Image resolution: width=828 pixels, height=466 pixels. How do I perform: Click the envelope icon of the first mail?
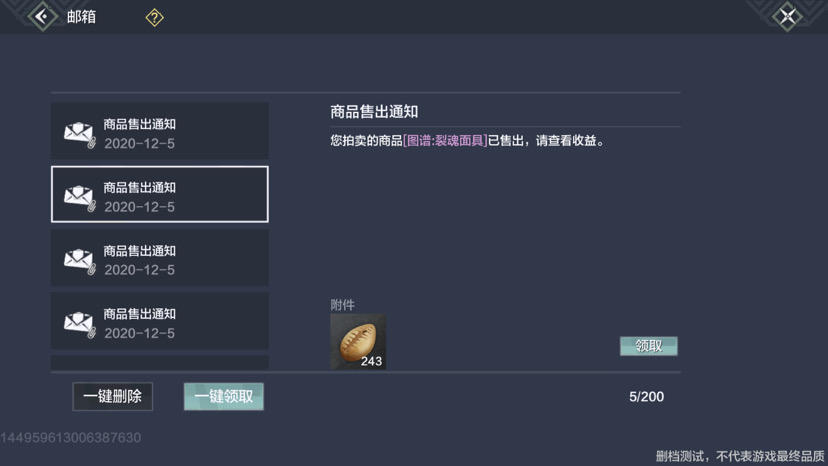pos(80,134)
